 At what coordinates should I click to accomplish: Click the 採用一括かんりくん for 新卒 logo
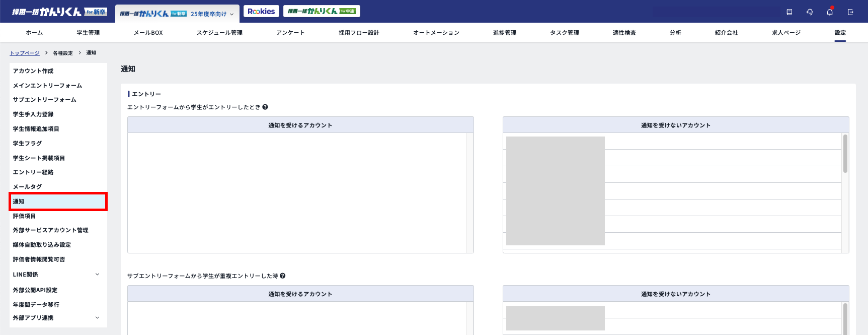coord(59,12)
